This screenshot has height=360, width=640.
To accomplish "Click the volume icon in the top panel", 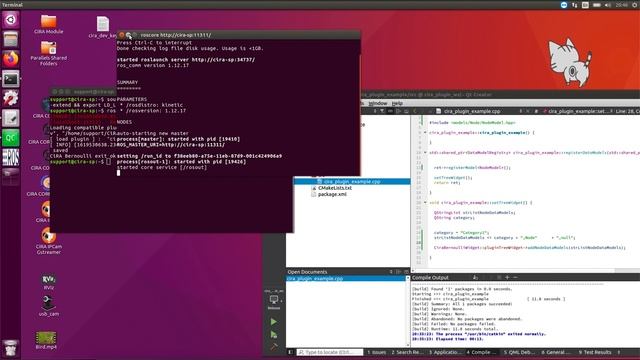I will (608, 5).
